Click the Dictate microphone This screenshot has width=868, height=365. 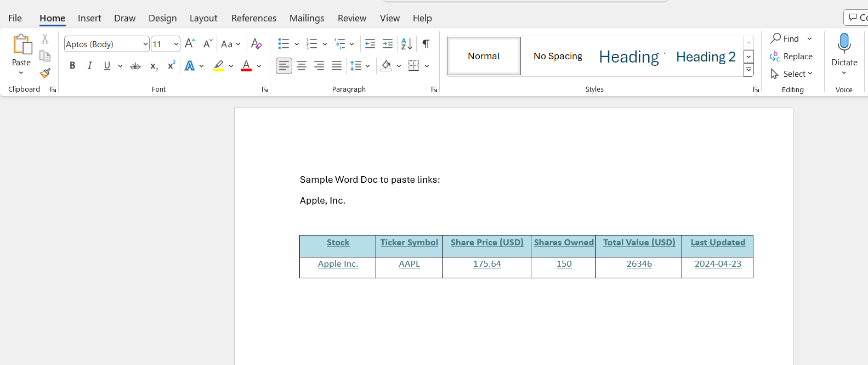[844, 43]
